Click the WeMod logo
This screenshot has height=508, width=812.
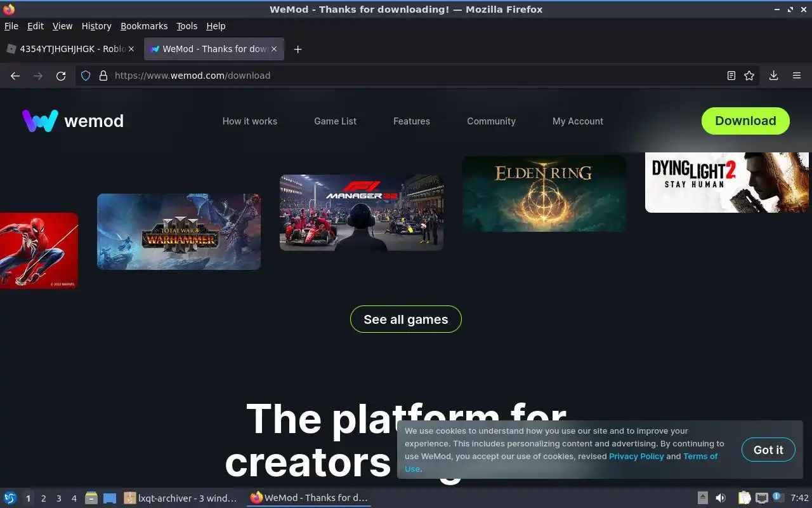(73, 121)
